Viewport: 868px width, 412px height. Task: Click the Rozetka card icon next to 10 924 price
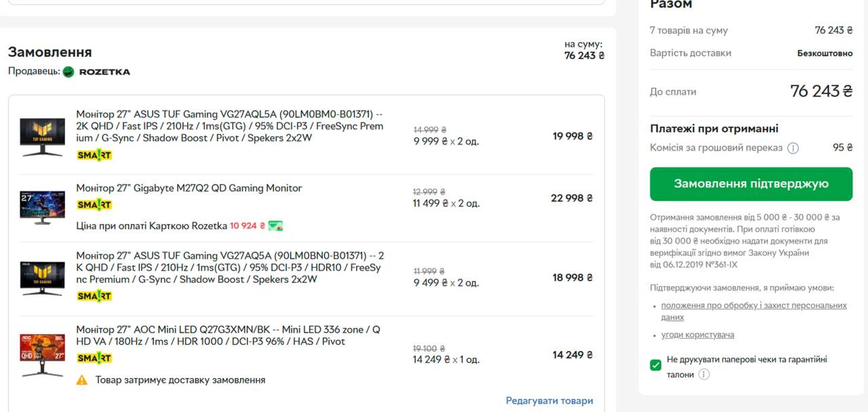(x=275, y=226)
